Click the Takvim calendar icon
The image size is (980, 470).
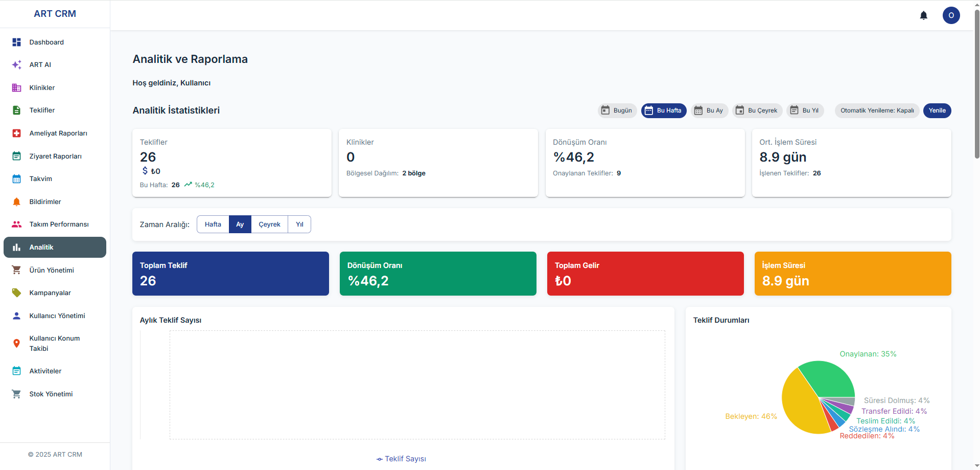pos(16,179)
